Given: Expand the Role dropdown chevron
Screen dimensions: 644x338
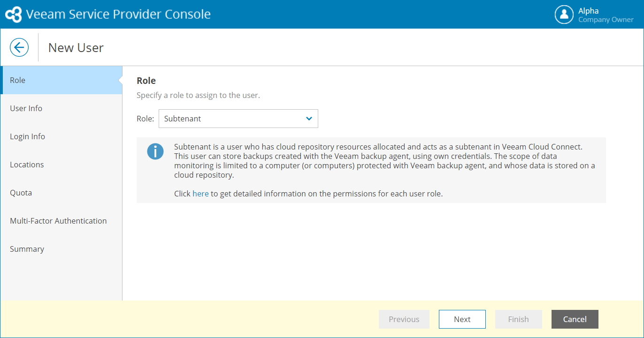Looking at the screenshot, I should [x=309, y=119].
